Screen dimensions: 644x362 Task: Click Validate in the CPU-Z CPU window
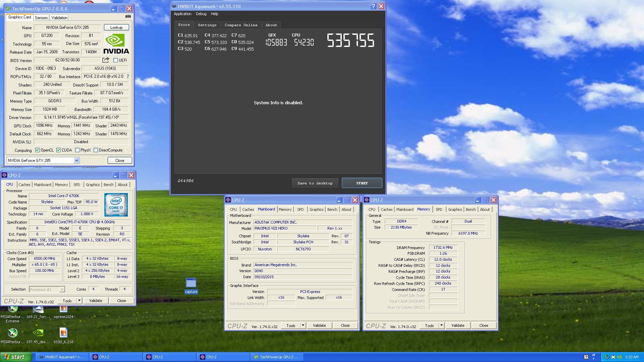coord(96,301)
